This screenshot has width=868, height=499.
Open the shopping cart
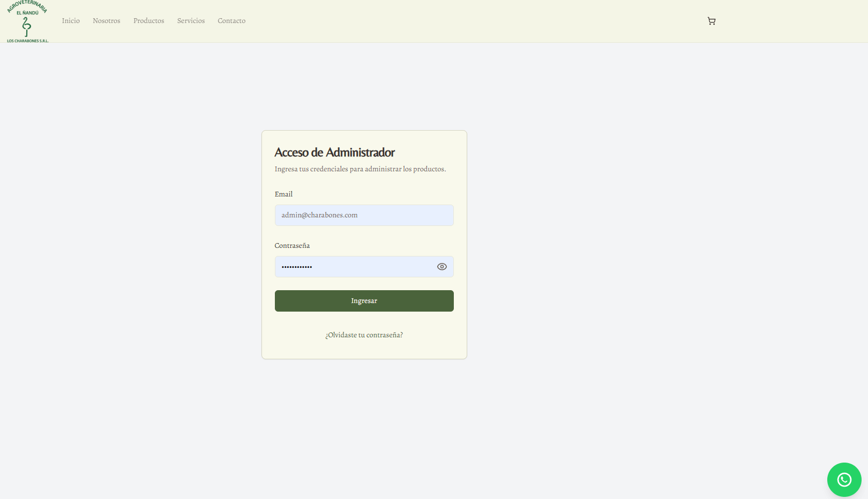[x=712, y=21]
